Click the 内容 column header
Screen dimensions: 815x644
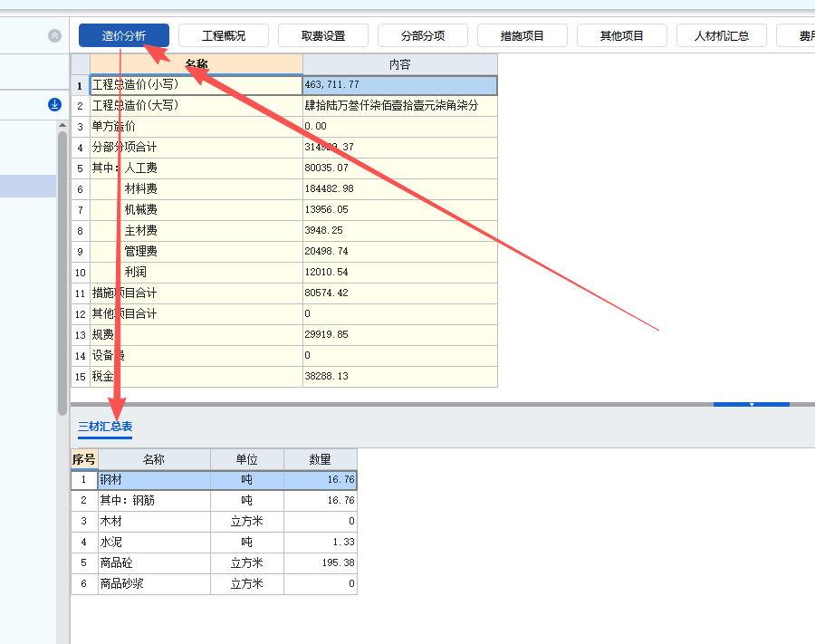click(399, 64)
